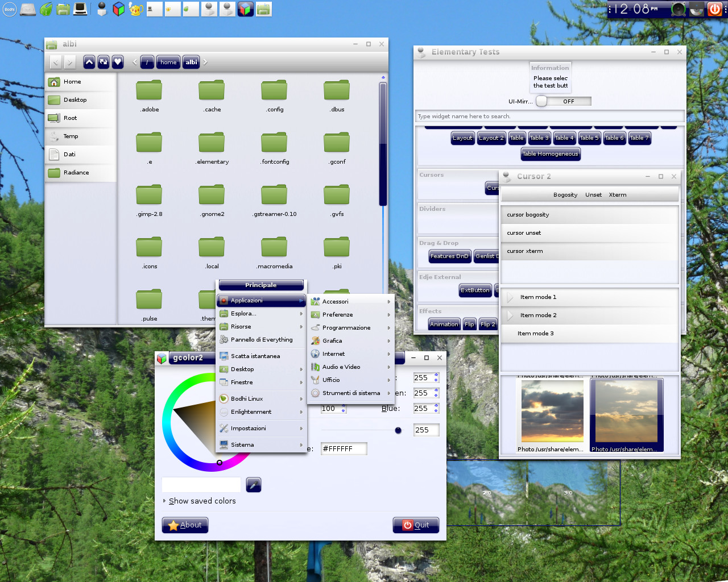Launch the Midori green leaf browser icon
This screenshot has height=582, width=728.
click(45, 9)
